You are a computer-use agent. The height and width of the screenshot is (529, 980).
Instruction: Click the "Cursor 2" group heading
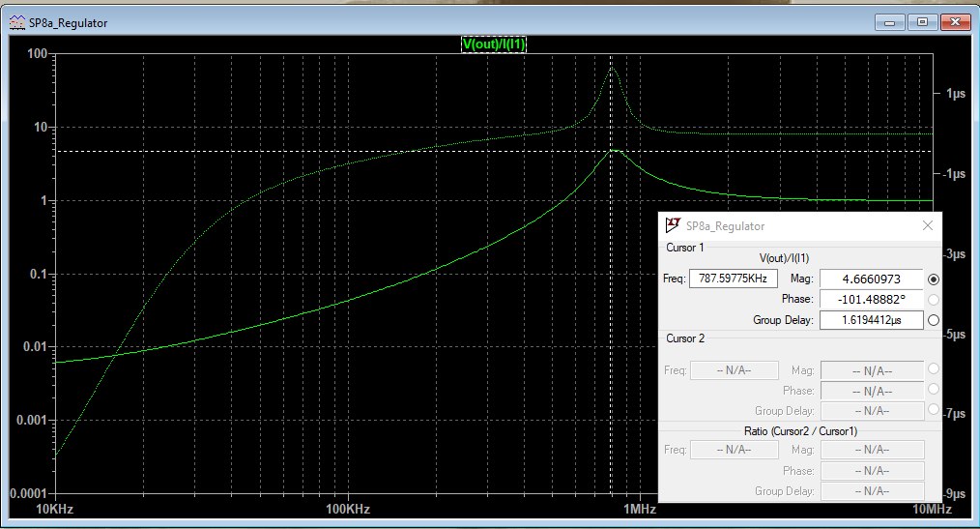click(x=685, y=338)
